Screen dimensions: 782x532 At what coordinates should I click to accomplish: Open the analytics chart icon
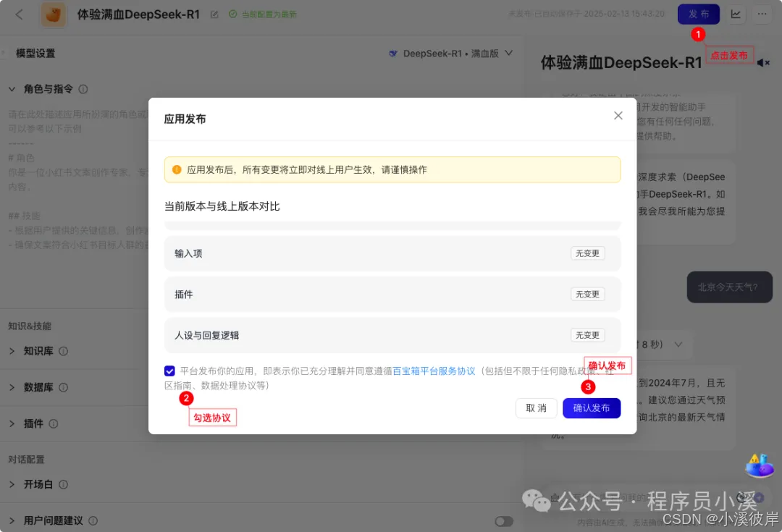[x=736, y=14]
